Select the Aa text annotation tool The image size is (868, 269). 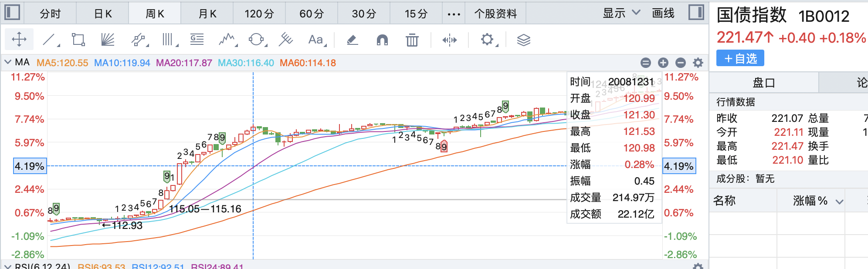315,40
